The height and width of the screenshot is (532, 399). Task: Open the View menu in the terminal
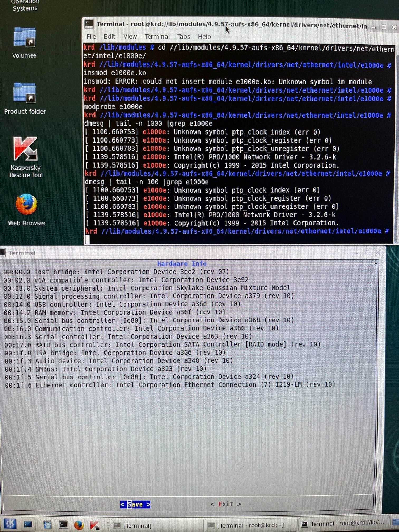click(130, 36)
